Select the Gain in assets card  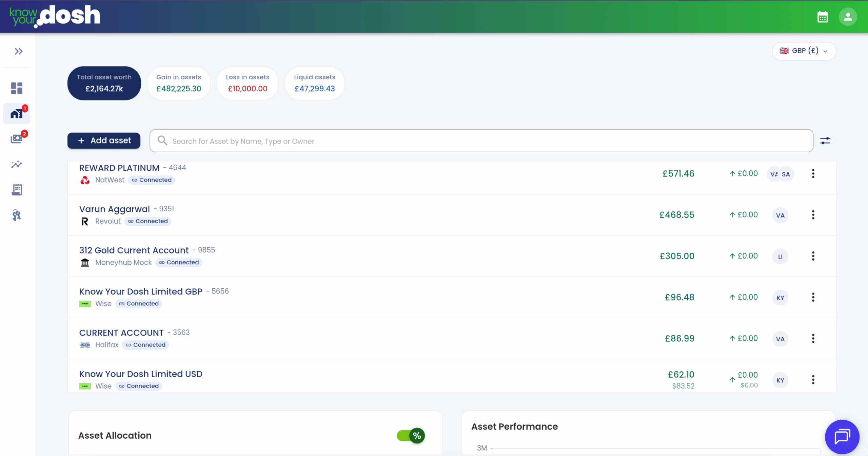179,83
